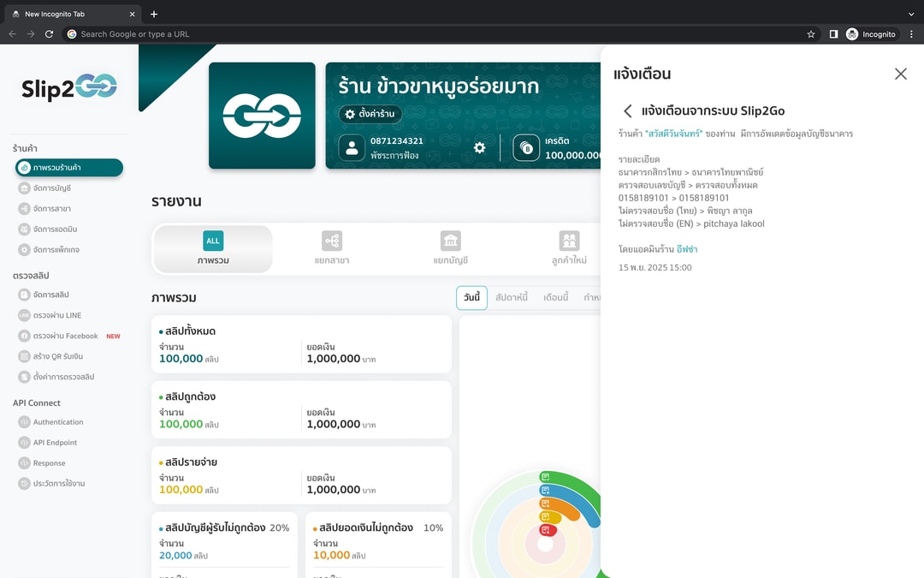This screenshot has width=924, height=578.
Task: Open the gear icon beside 0871234321
Action: [x=480, y=147]
